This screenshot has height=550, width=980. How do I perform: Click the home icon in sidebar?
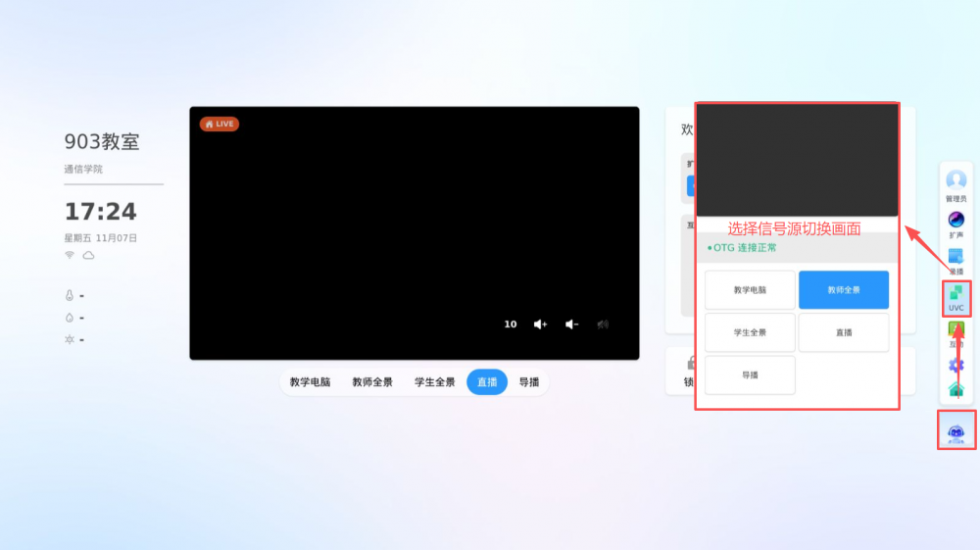click(x=956, y=390)
